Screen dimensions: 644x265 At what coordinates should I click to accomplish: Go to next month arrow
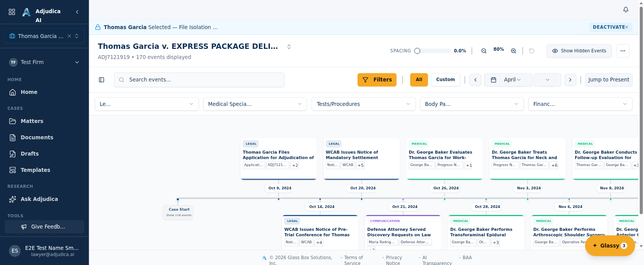(x=570, y=80)
